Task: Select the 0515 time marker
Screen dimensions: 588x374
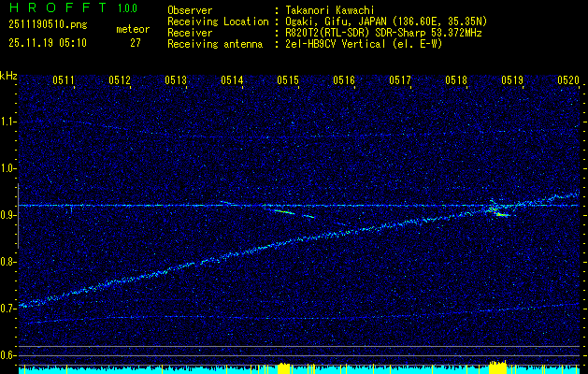Action: pyautogui.click(x=288, y=81)
